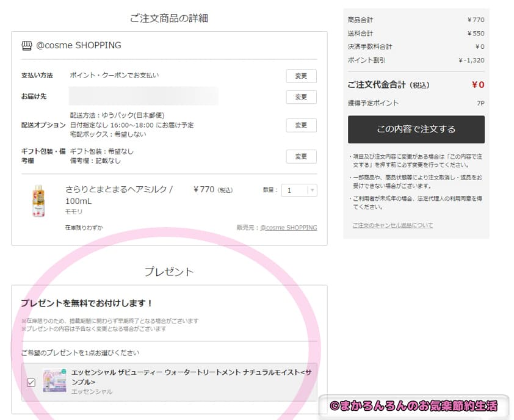Image resolution: width=514 pixels, height=420 pixels.
Task: Select the ¥770 (税込) item price
Action: tap(213, 189)
